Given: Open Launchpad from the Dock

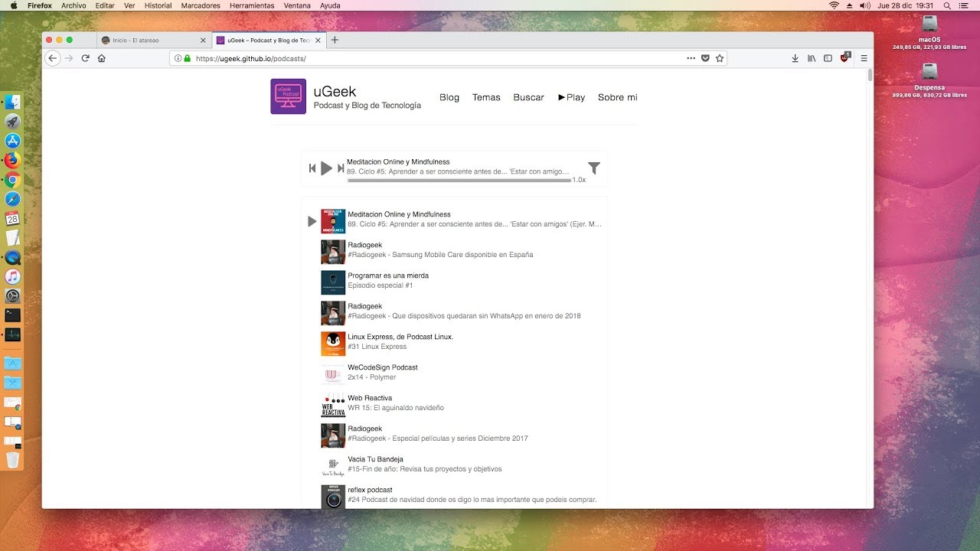Looking at the screenshot, I should click(12, 122).
